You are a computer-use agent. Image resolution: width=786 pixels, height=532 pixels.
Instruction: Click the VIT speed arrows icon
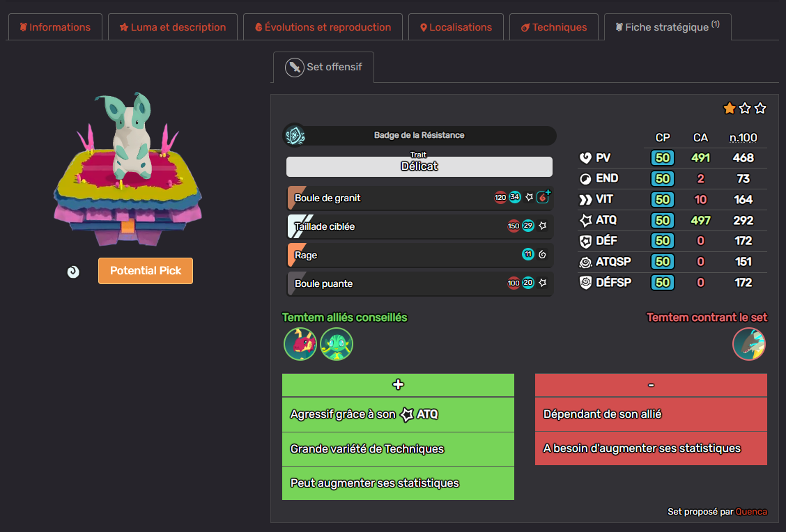[x=585, y=200]
